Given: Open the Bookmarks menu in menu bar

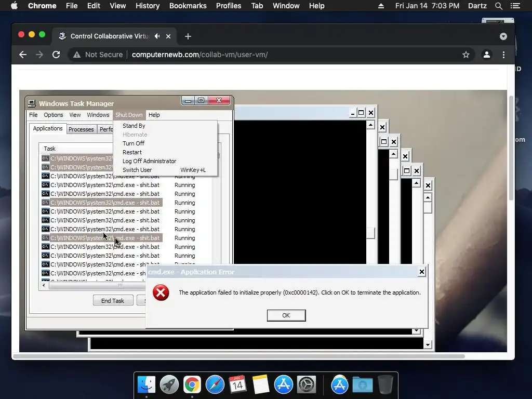Looking at the screenshot, I should pos(188,6).
